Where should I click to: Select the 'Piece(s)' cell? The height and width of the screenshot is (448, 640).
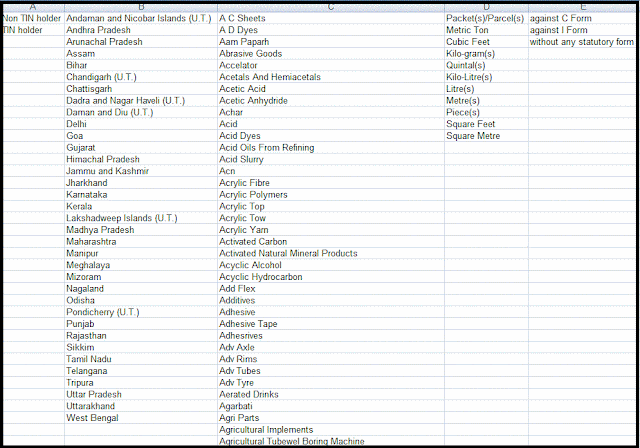pyautogui.click(x=486, y=113)
